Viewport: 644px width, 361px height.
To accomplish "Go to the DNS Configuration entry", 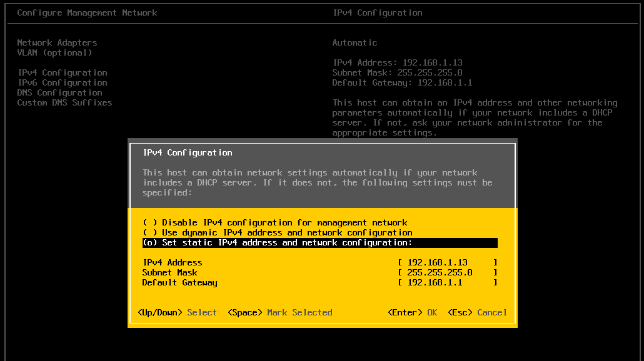I will pos(59,92).
